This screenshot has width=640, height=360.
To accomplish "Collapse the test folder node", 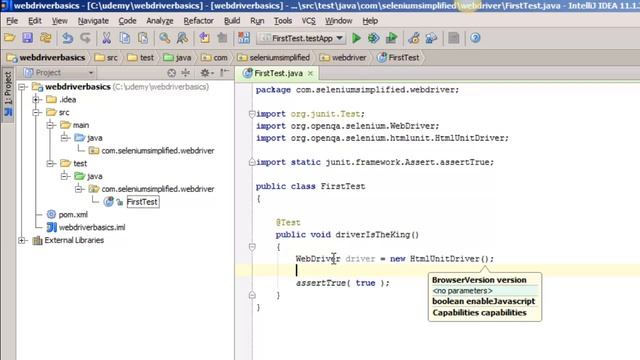I will coord(51,164).
